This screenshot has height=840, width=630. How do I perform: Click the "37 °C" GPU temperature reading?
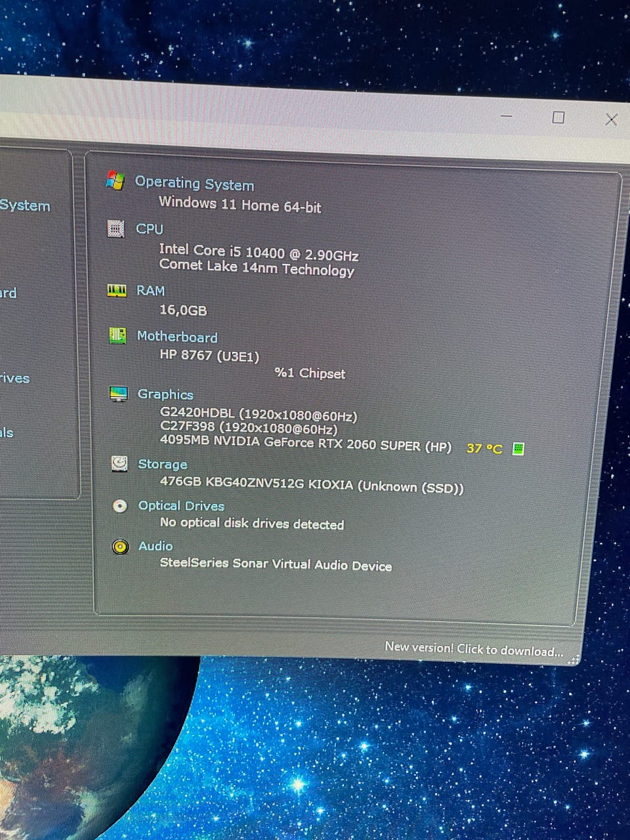click(484, 449)
